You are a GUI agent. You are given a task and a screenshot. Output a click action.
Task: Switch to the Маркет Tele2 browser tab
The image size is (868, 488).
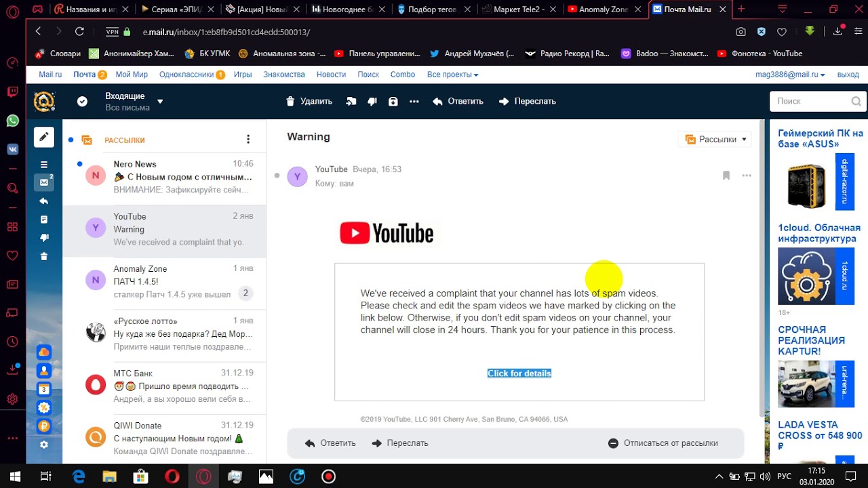(519, 9)
